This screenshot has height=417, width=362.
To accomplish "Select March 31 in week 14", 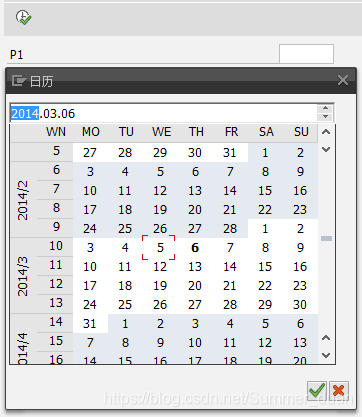I will tap(90, 324).
